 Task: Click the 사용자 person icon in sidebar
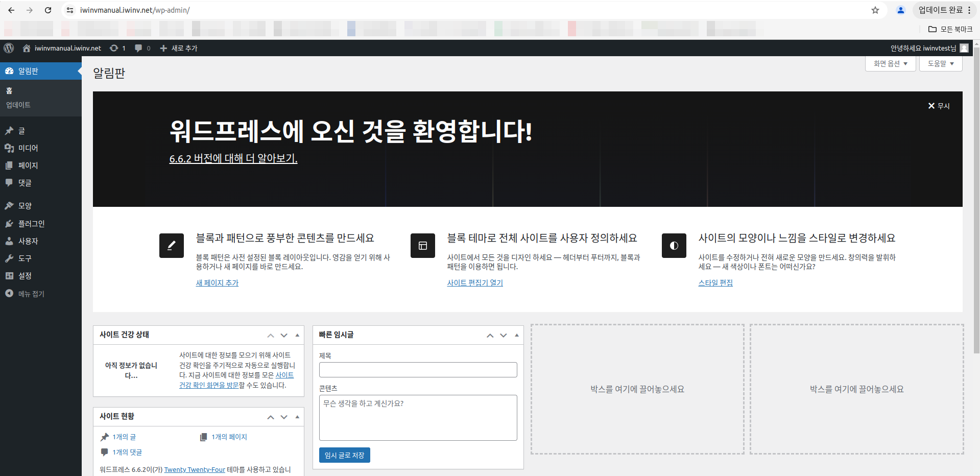pos(9,241)
